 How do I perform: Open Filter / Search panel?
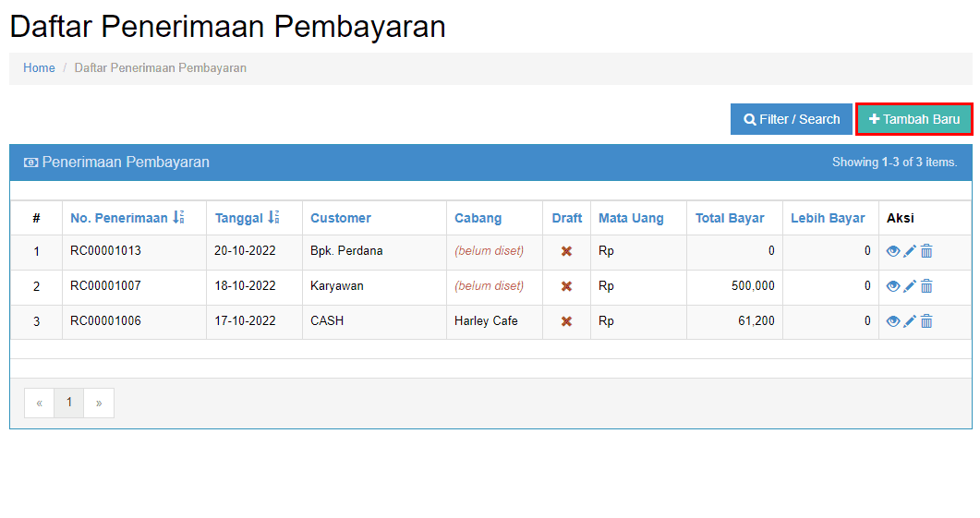tap(792, 119)
